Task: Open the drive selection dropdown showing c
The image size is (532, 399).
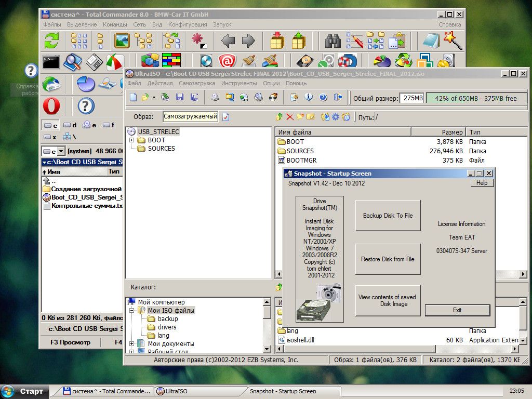Action: pyautogui.click(x=61, y=151)
